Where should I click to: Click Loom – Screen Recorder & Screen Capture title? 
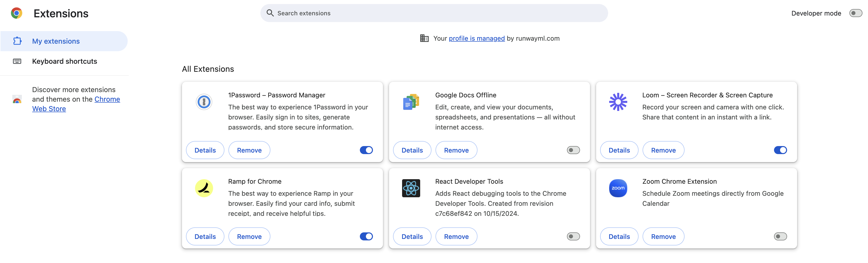[707, 95]
